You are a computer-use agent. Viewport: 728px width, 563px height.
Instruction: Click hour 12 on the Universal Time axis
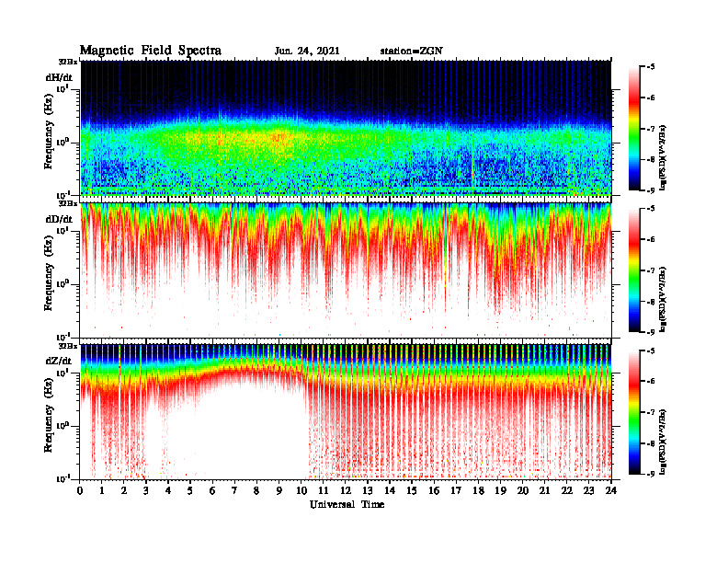point(346,491)
